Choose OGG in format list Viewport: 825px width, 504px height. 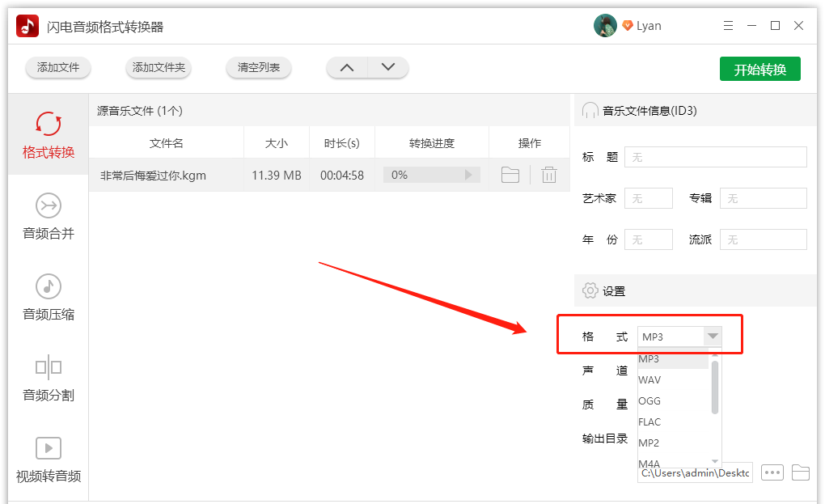[673, 401]
